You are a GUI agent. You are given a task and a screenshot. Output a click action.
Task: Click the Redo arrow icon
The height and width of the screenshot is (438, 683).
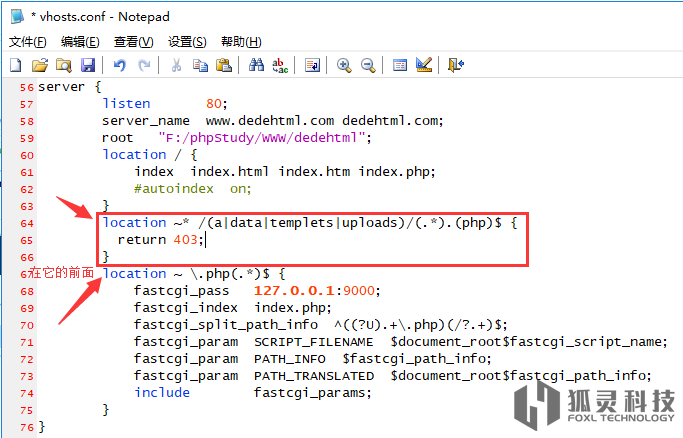point(144,65)
